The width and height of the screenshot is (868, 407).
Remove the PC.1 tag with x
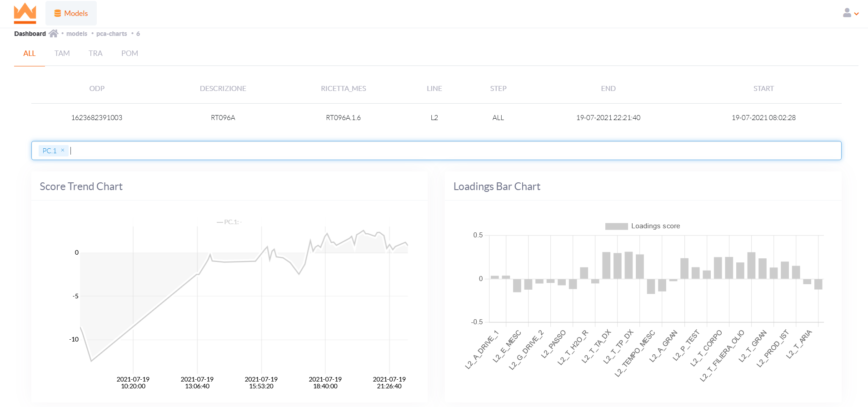(x=63, y=150)
